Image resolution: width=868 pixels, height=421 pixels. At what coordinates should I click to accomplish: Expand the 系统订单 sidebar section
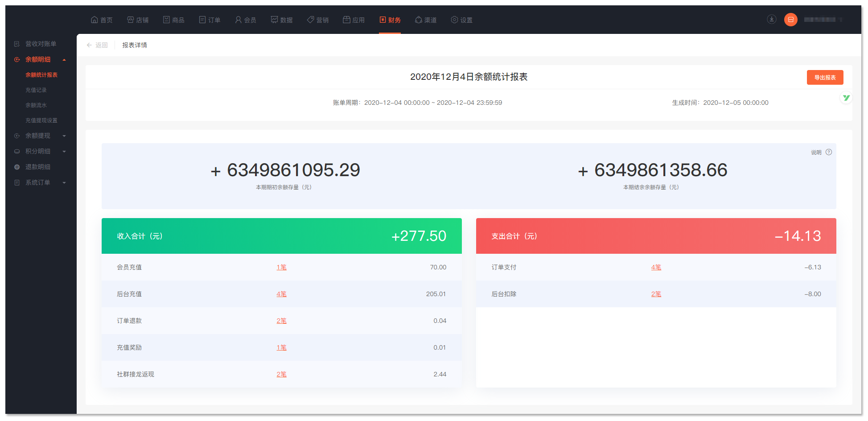(x=64, y=183)
